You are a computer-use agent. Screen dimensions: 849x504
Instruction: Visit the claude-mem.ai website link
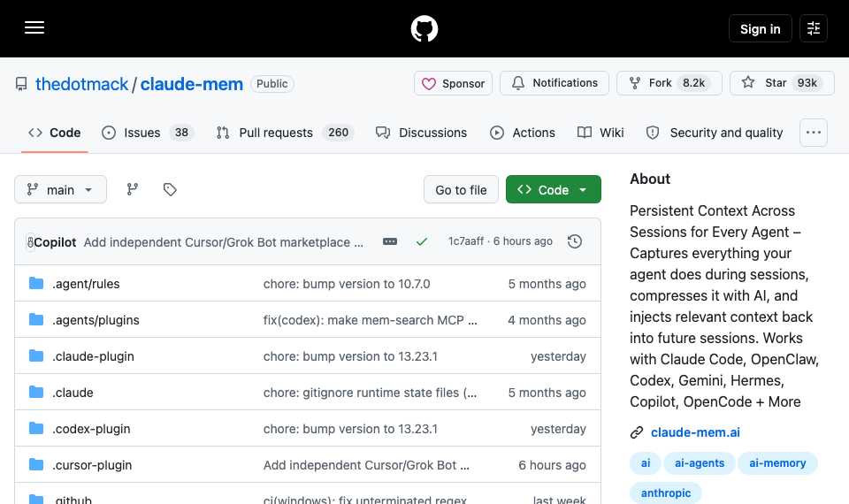[695, 432]
